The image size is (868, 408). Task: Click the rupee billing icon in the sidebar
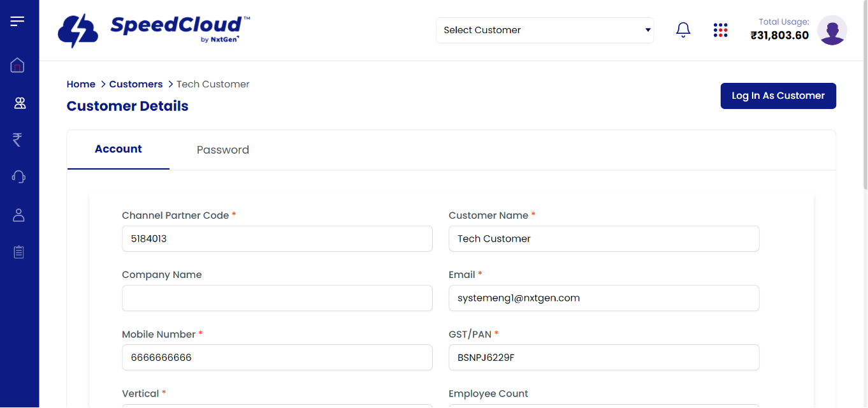tap(18, 140)
